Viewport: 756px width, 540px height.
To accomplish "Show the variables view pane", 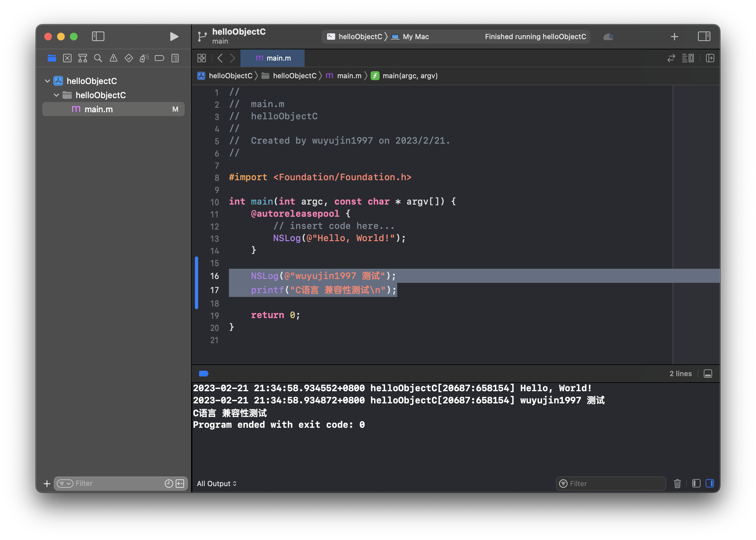I will [x=696, y=484].
